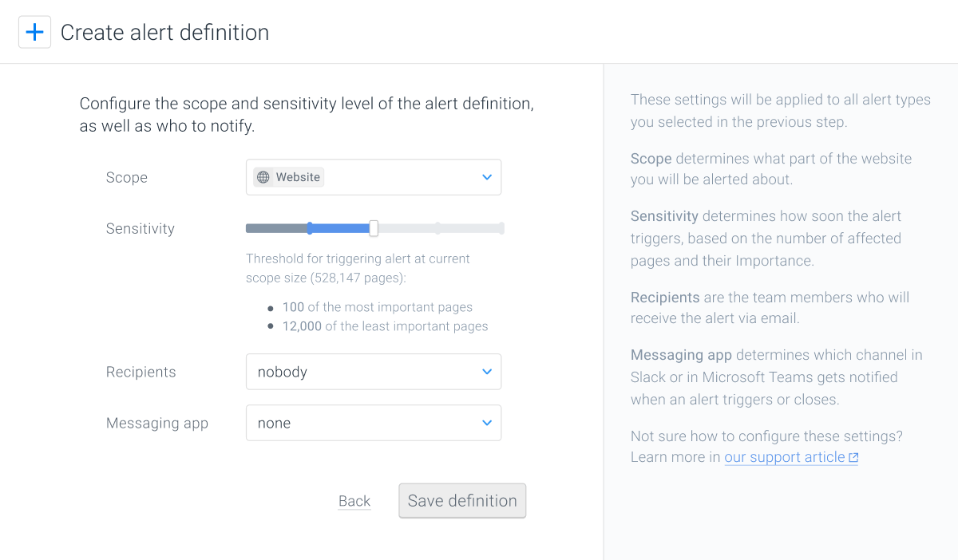This screenshot has width=958, height=560.
Task: Click the Scope dropdown chevron arrow
Action: [x=487, y=177]
